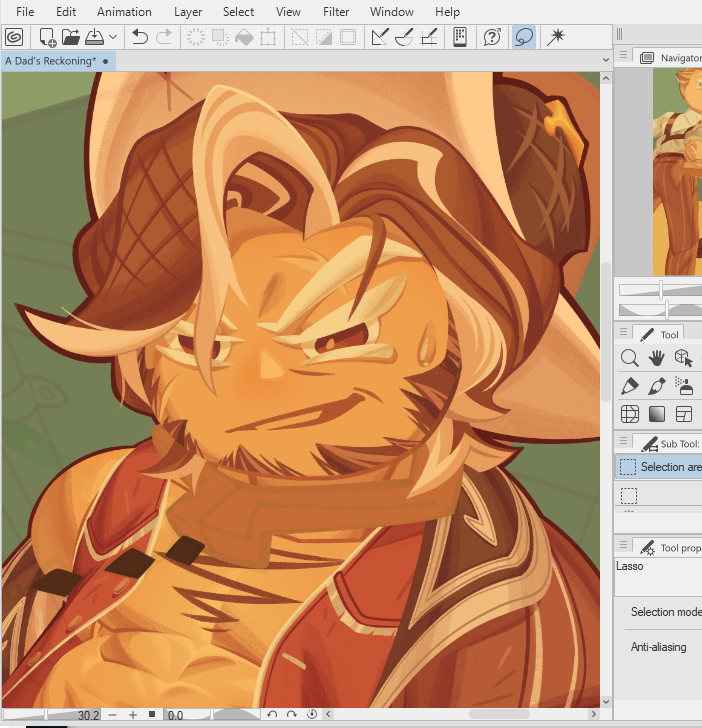Open the Filter menu
This screenshot has height=728, width=702.
click(x=336, y=12)
